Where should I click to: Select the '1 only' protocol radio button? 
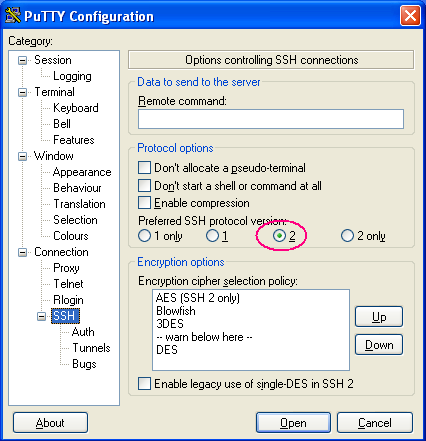[x=144, y=236]
